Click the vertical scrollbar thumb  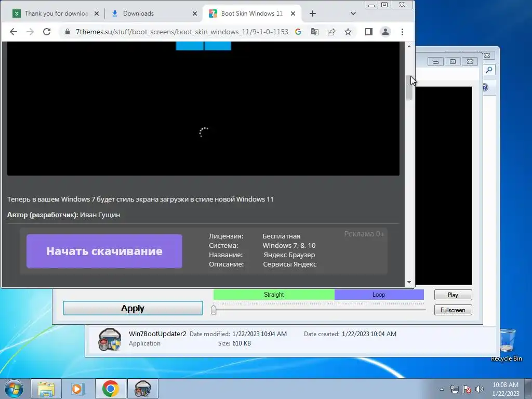pos(409,87)
